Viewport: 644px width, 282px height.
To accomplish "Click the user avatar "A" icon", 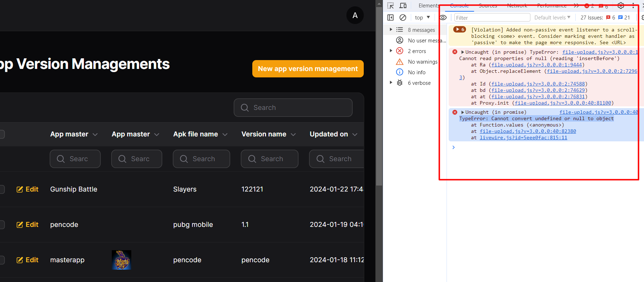I will (x=355, y=16).
